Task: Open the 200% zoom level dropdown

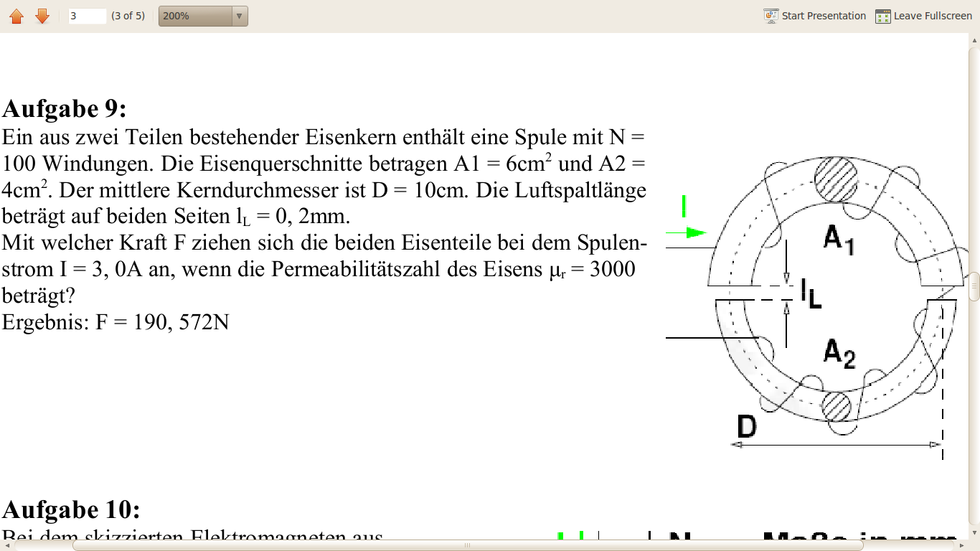Action: pyautogui.click(x=203, y=16)
